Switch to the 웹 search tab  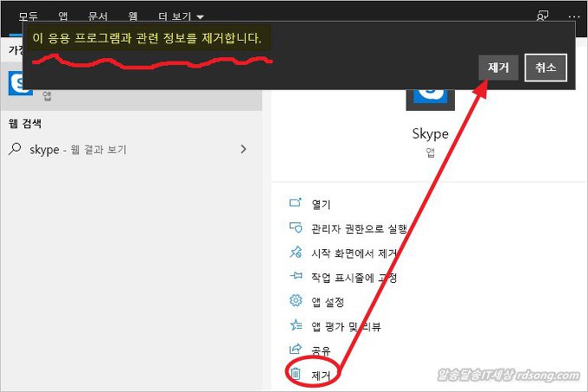[133, 16]
